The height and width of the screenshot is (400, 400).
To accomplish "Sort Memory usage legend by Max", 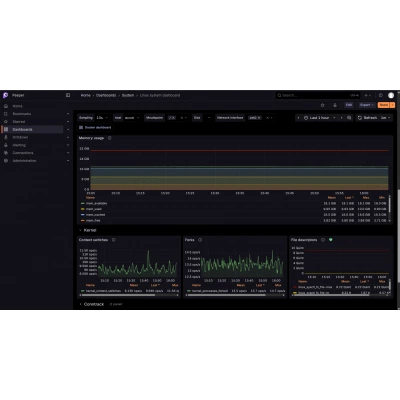I will [x=366, y=198].
